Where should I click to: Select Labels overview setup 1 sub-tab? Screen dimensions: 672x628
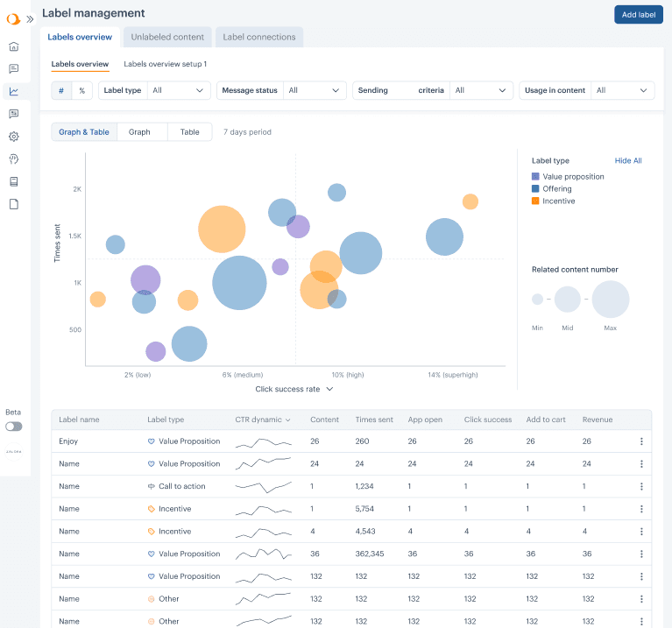165,64
